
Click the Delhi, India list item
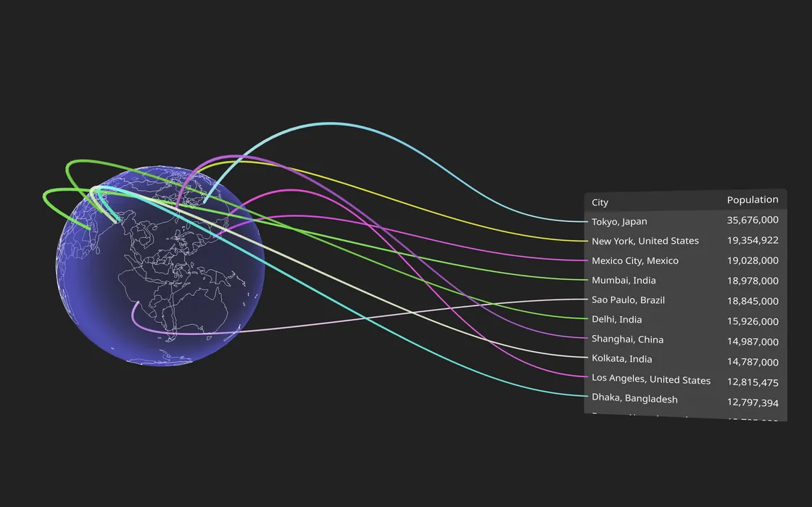click(616, 318)
